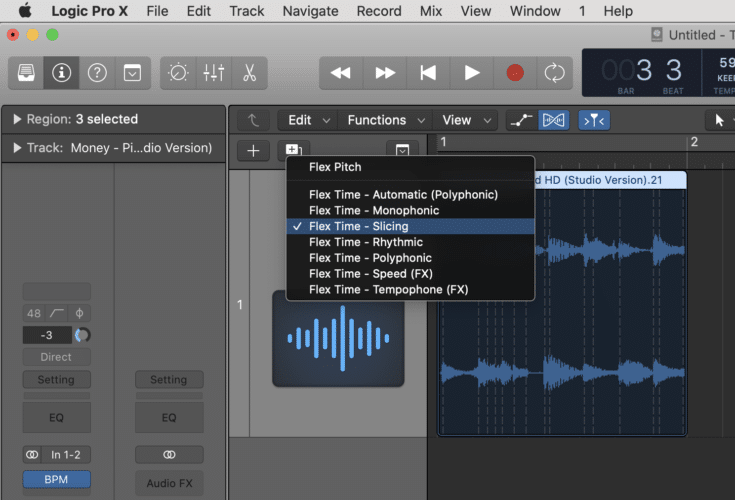Screen dimensions: 735x500
Task: Select the audio region in the track lane
Action: 562,305
